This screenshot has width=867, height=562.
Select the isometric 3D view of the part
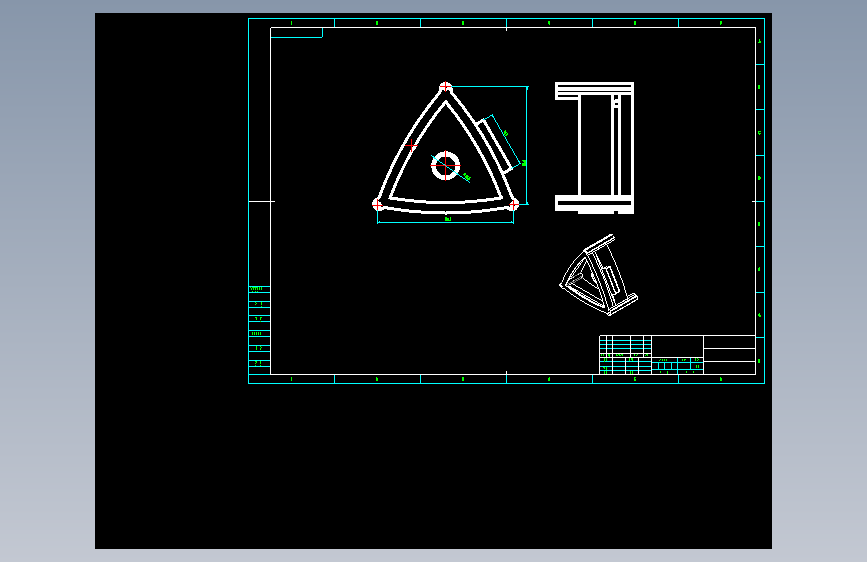599,275
